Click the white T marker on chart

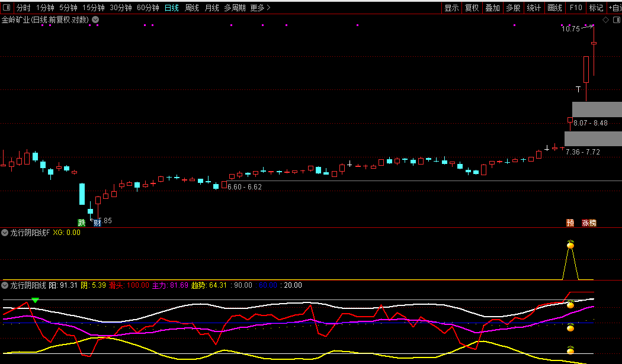pos(578,89)
